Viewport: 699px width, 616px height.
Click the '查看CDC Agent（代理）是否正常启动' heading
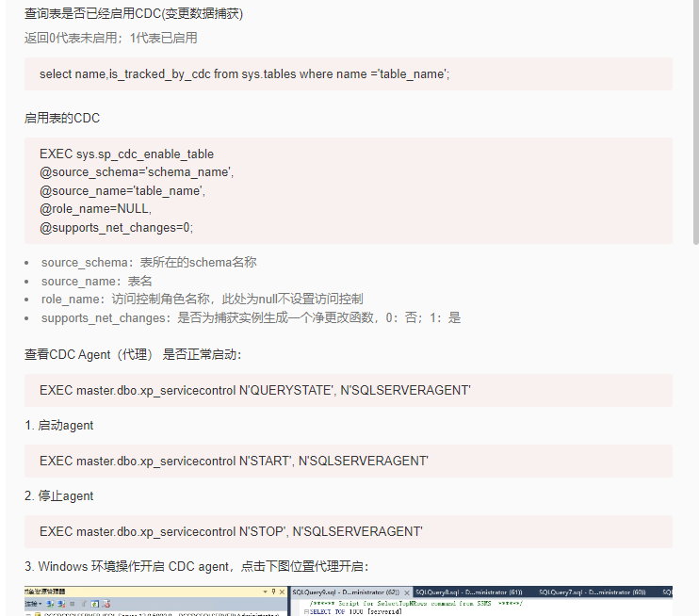pyautogui.click(x=133, y=355)
